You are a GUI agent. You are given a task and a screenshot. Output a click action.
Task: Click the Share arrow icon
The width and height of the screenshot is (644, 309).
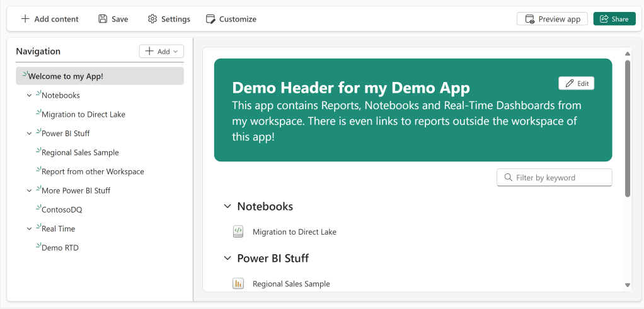(x=604, y=19)
